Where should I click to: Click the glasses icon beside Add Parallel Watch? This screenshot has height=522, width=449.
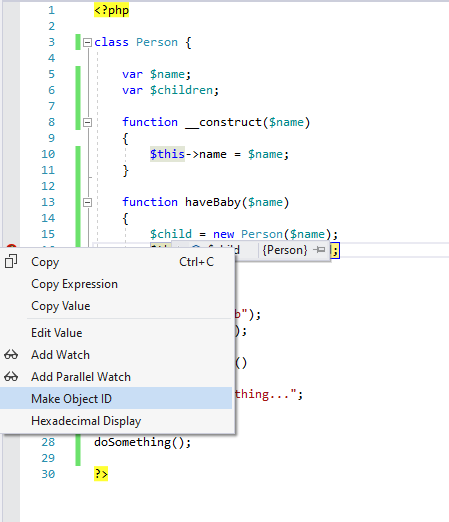[11, 377]
